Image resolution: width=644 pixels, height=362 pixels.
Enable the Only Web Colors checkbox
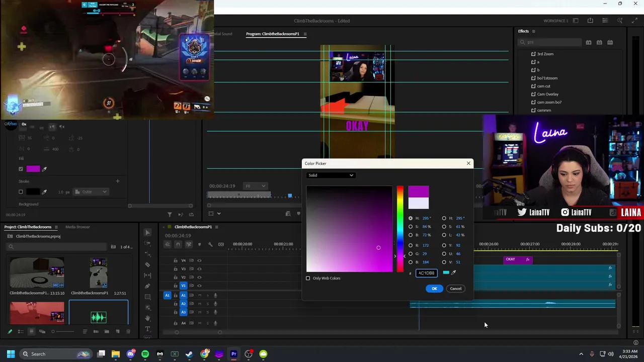(308, 278)
